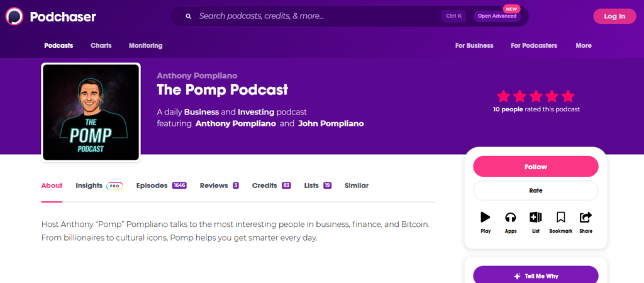Click the Rate button
644x283 pixels.
[x=536, y=191]
